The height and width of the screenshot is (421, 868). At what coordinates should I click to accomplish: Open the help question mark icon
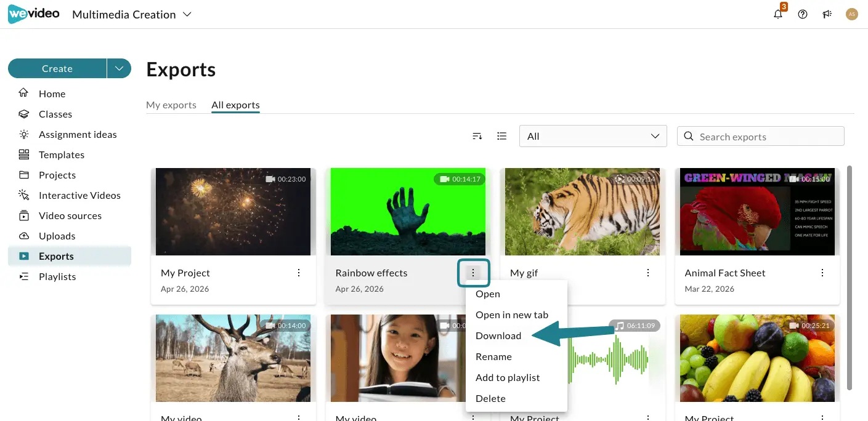[x=802, y=14]
